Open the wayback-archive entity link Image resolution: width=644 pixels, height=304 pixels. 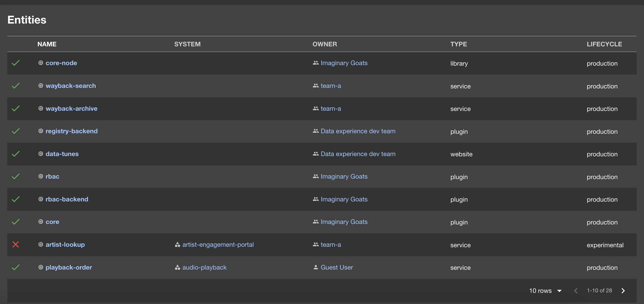71,108
